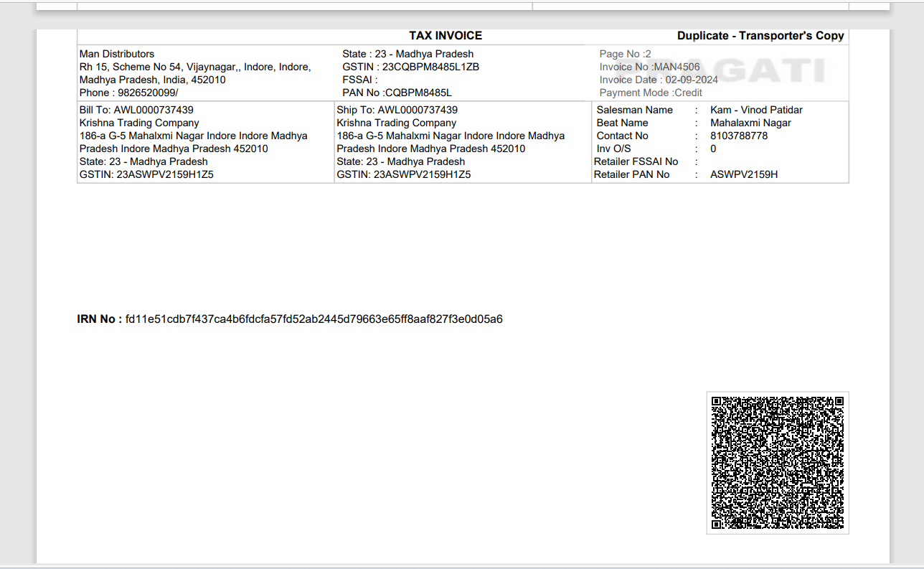Image resolution: width=924 pixels, height=569 pixels.
Task: Click the bold "IRN No :" label
Action: click(x=100, y=319)
